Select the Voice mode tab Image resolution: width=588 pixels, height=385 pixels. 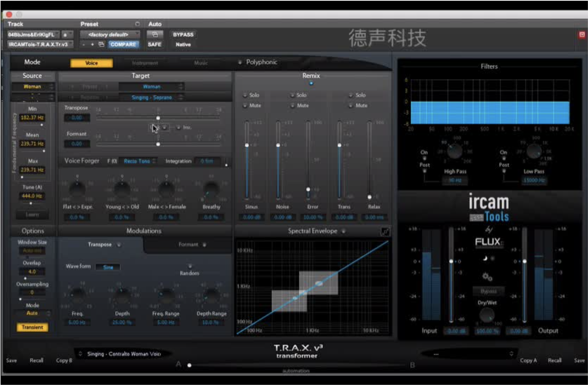click(91, 63)
